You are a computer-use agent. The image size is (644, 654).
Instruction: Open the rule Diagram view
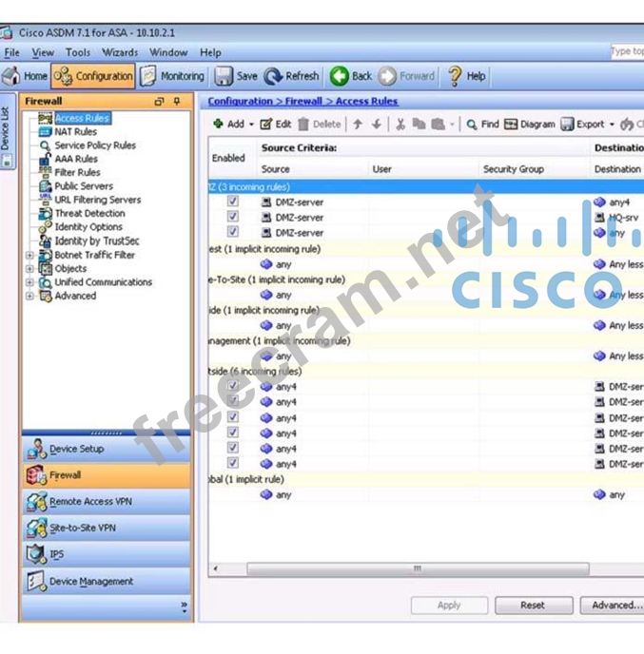(512, 125)
